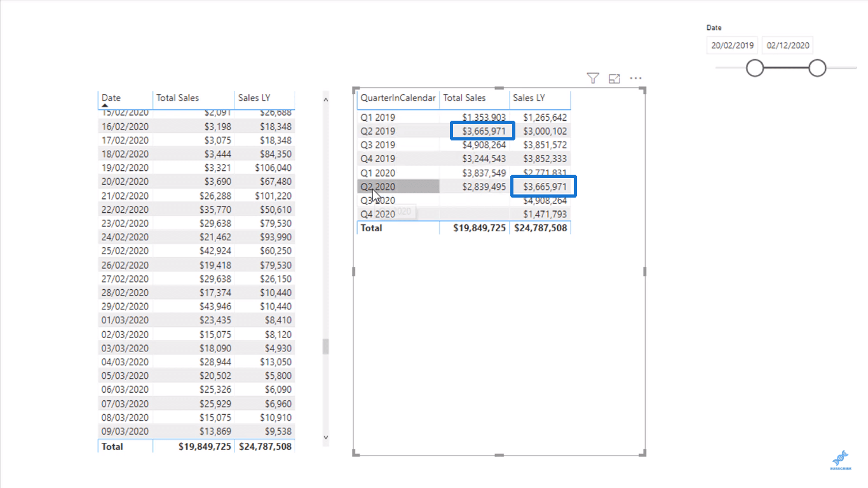
Task: Click the $19,849,725 total in date table
Action: coord(205,447)
